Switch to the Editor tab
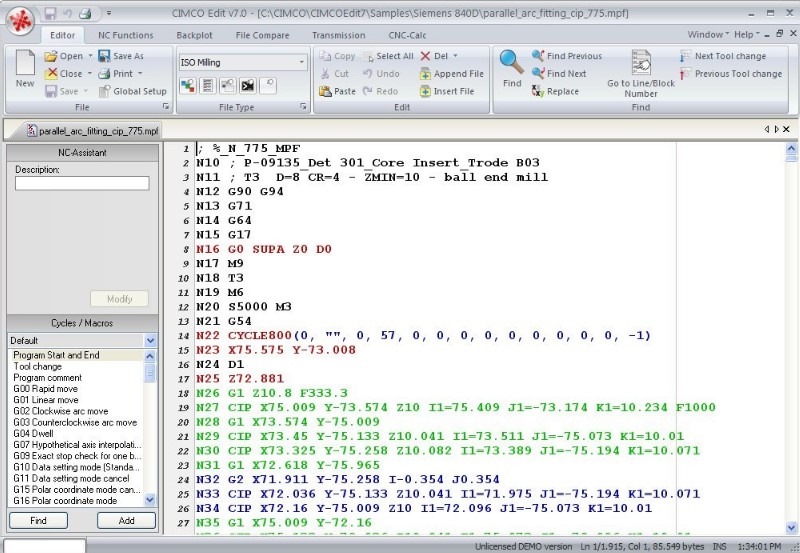The width and height of the screenshot is (800, 553). [x=62, y=35]
